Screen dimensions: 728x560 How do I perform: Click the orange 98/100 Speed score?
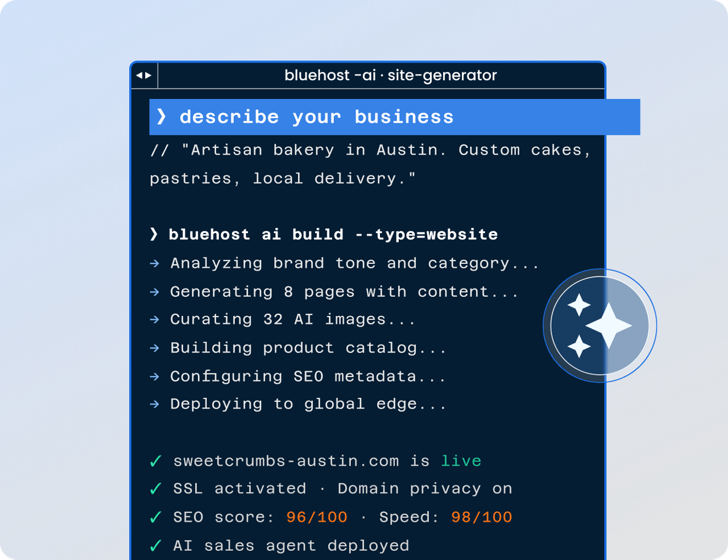[481, 517]
